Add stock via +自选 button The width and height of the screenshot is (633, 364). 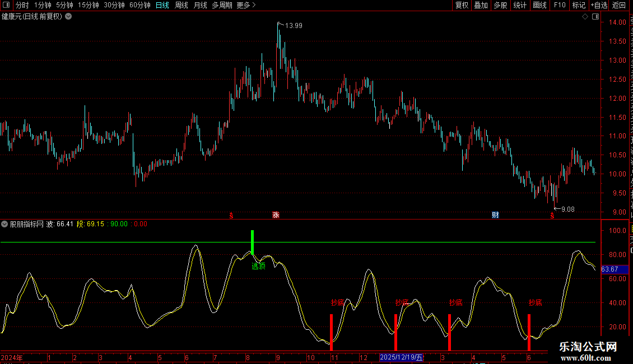[x=599, y=5]
